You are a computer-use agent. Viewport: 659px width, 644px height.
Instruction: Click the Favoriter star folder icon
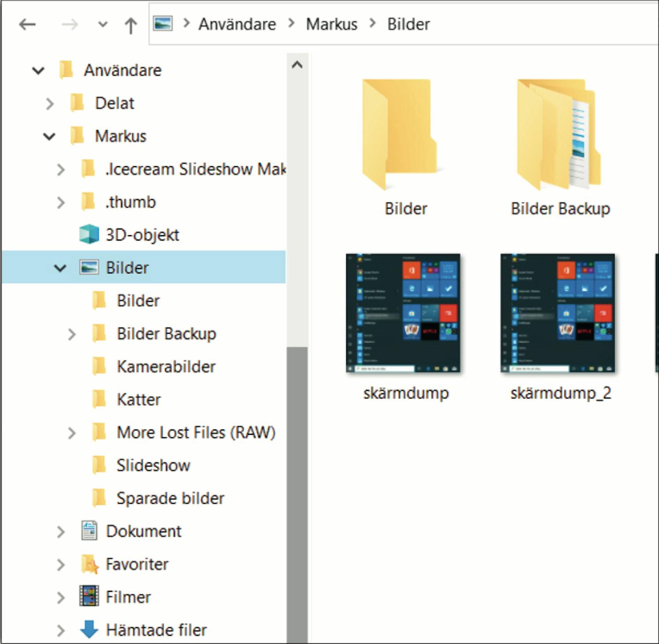pyautogui.click(x=90, y=564)
